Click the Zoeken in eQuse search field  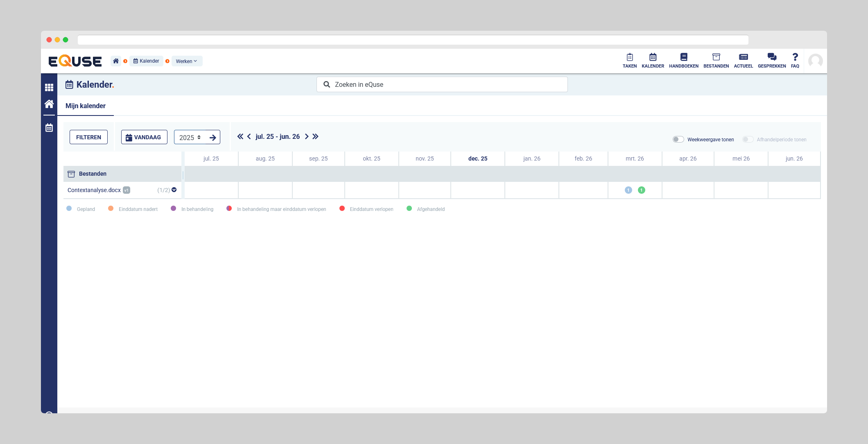click(442, 84)
